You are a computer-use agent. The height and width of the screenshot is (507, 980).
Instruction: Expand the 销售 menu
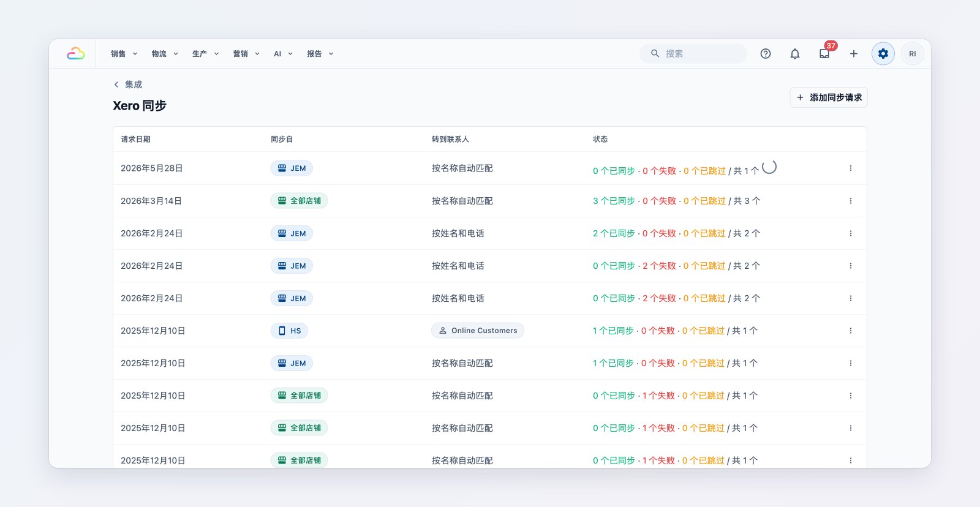pos(124,54)
